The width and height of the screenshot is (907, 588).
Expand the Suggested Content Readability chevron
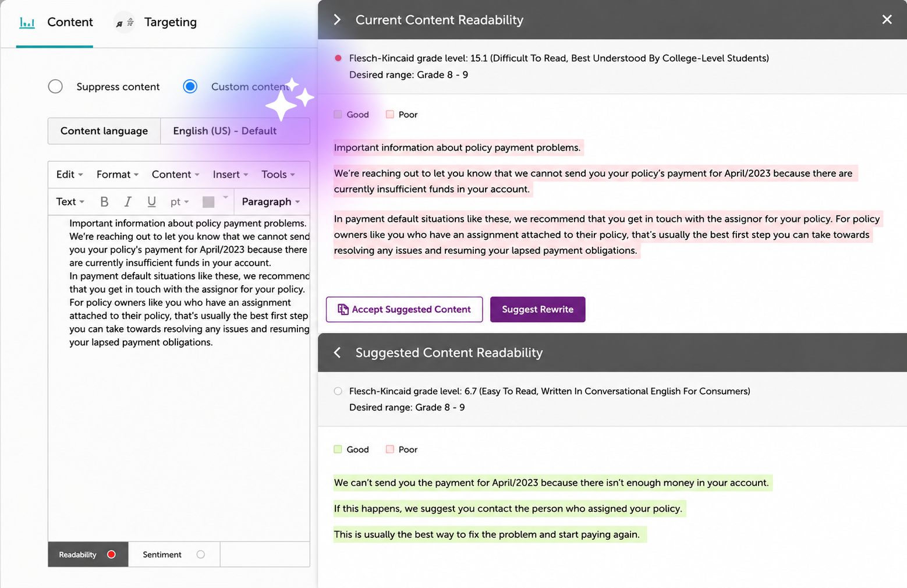(x=337, y=353)
